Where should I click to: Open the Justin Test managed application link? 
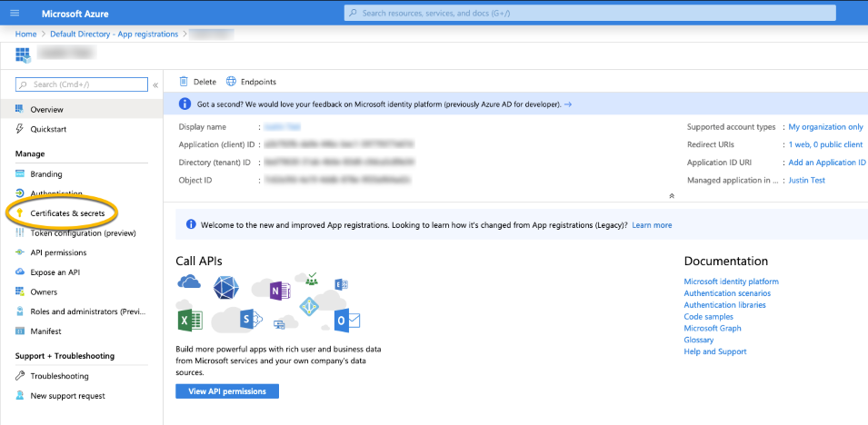(x=806, y=180)
